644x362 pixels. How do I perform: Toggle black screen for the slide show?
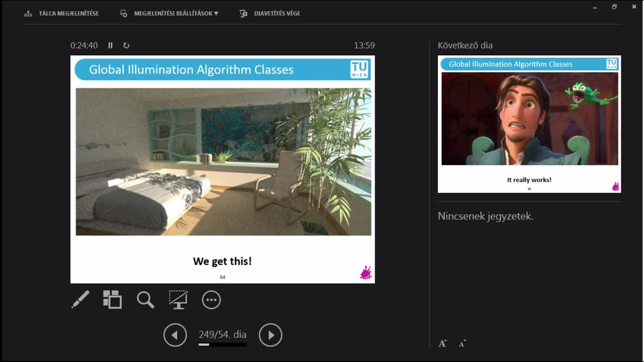pos(178,300)
